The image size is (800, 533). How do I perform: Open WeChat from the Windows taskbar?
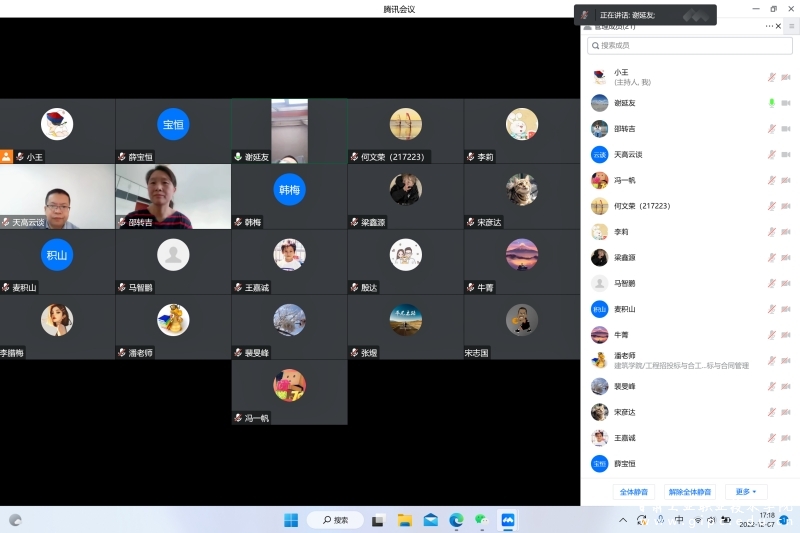tap(482, 520)
